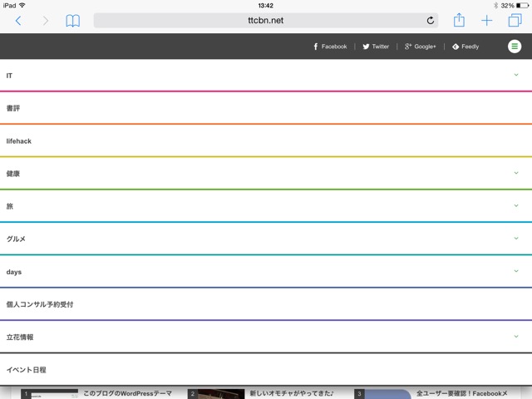Tap the Safari forward arrow

coord(46,21)
